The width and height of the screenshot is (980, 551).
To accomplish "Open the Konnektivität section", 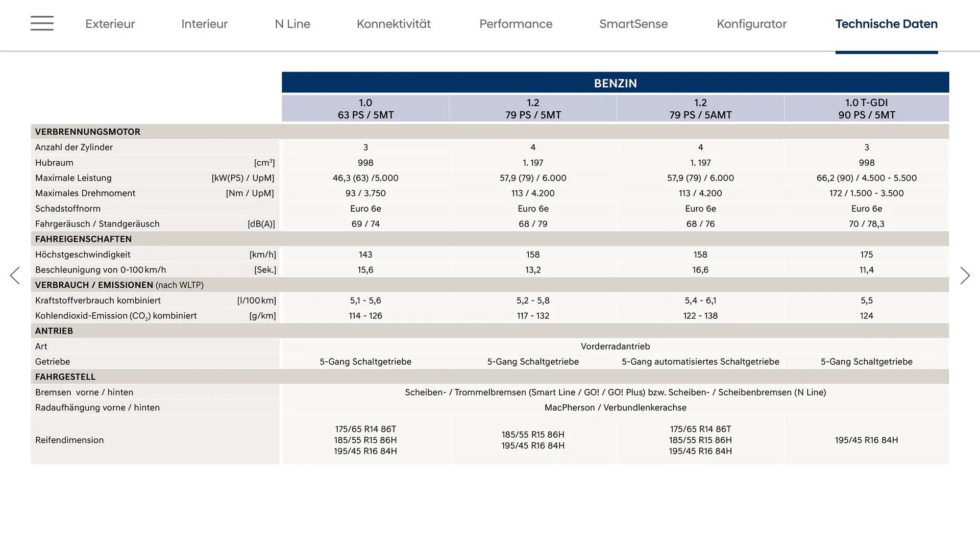I will (x=393, y=24).
